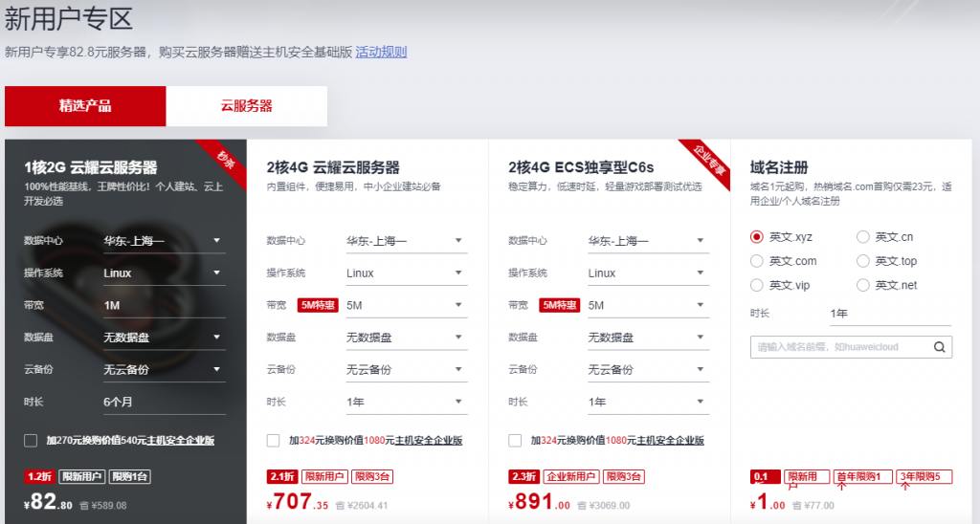The width and height of the screenshot is (980, 524).
Task: Click the 2核4G 云耀云服务器 title
Action: pos(333,167)
